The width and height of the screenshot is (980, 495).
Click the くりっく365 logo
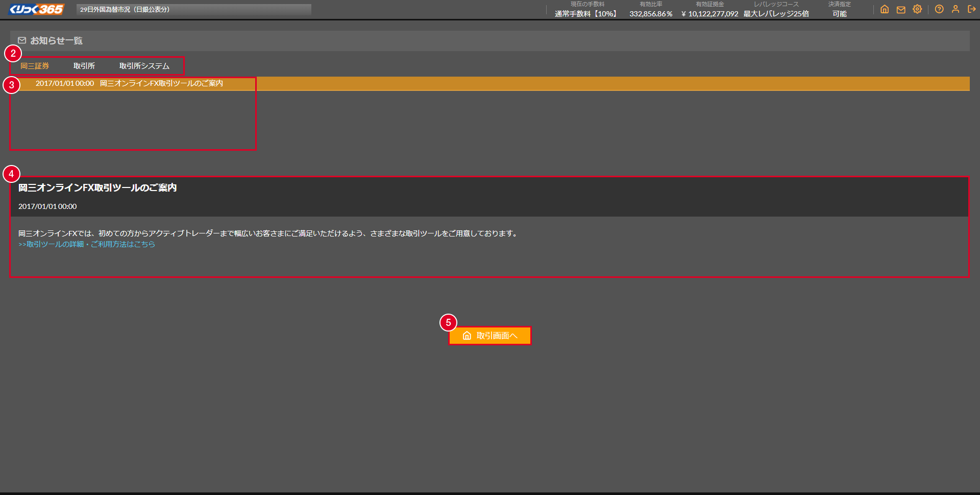click(36, 9)
